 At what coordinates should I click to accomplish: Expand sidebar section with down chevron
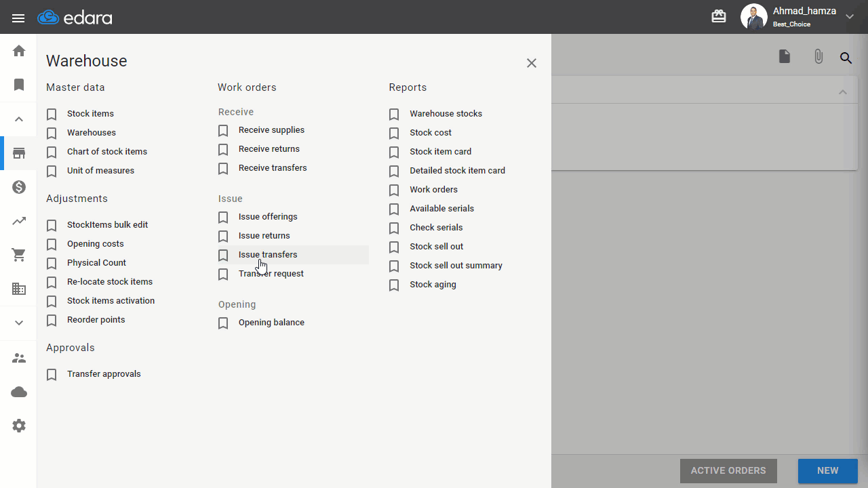(x=19, y=323)
